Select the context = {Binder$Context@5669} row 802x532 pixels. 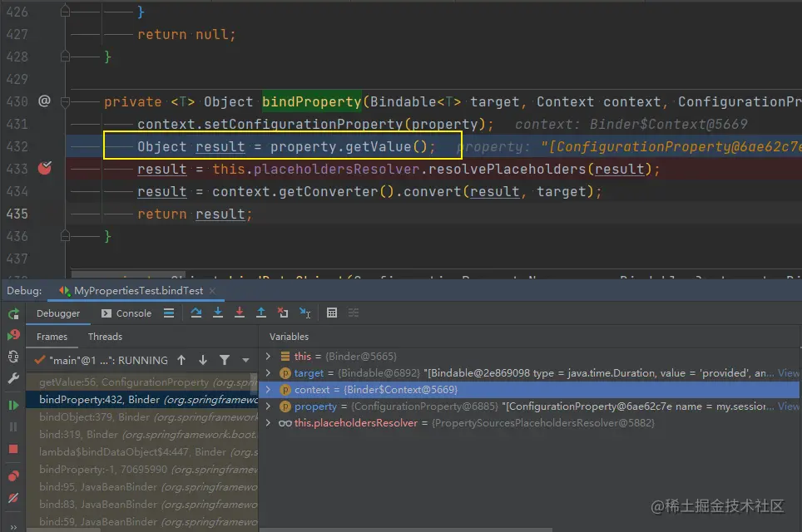pyautogui.click(x=529, y=389)
